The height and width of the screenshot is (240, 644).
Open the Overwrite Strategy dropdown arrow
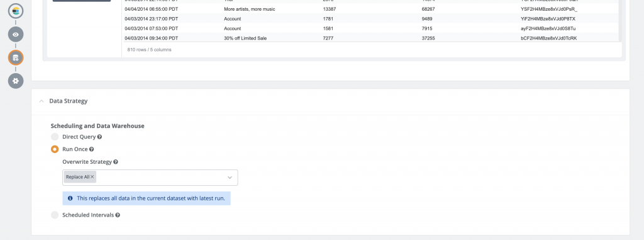230,178
